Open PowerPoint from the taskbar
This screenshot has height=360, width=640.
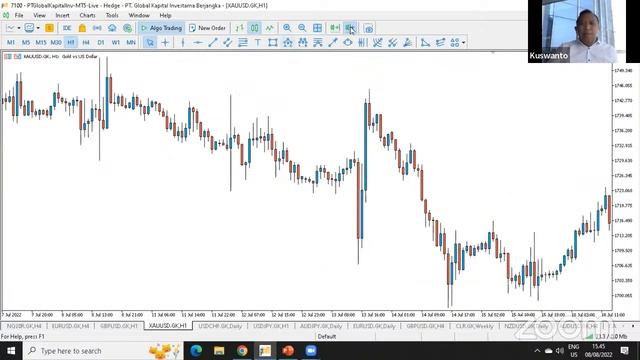coord(288,351)
